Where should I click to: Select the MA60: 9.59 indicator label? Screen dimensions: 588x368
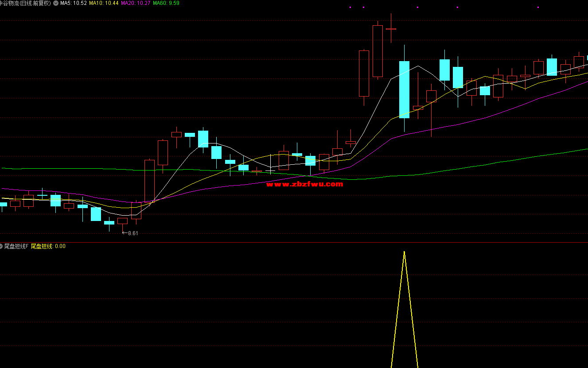click(166, 3)
